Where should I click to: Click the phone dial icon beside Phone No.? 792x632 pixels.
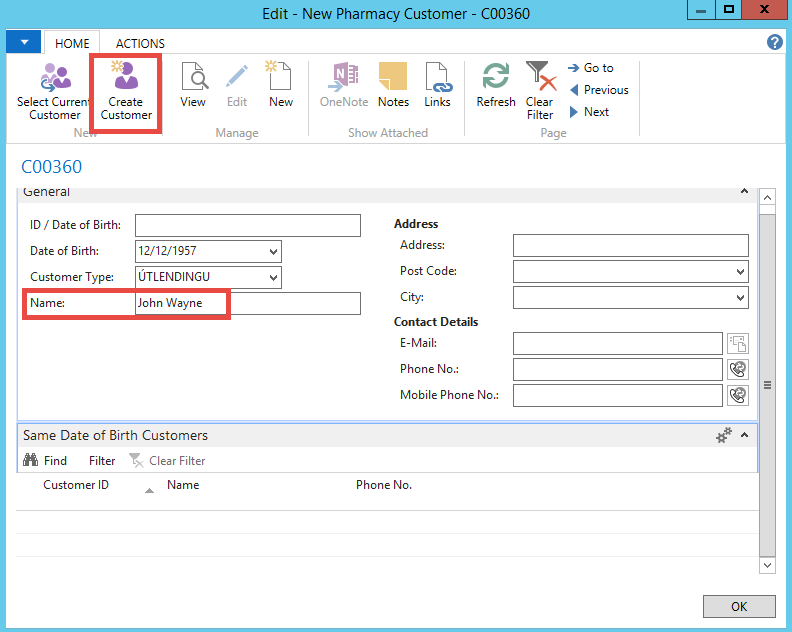(x=738, y=370)
